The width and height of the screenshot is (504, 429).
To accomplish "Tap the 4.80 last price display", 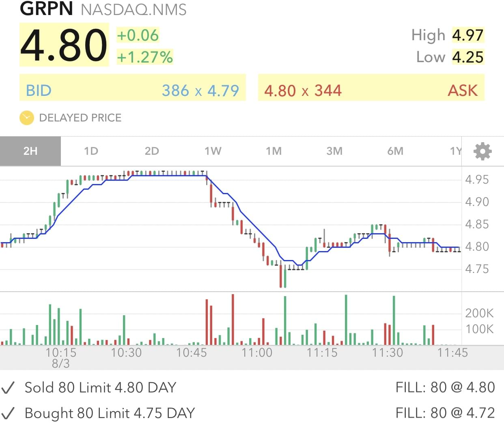I will click(x=64, y=45).
